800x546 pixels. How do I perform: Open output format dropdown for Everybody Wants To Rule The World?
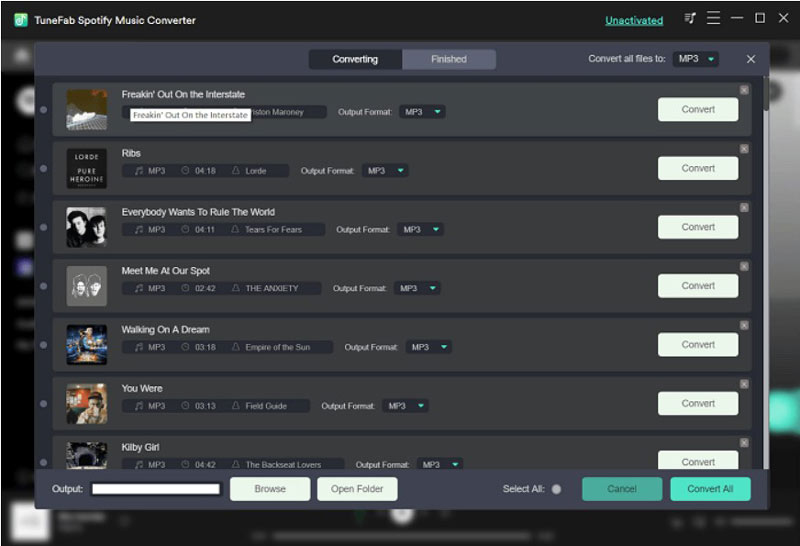420,229
